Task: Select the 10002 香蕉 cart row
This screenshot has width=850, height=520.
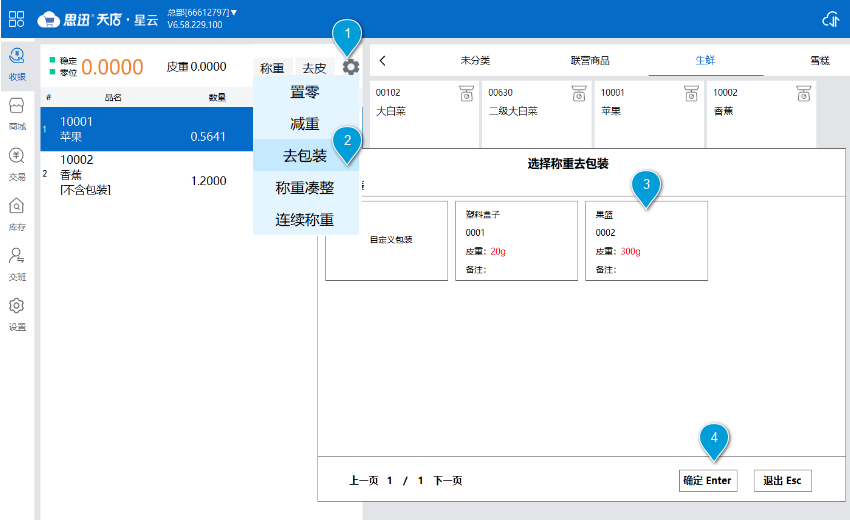Action: coord(146,174)
